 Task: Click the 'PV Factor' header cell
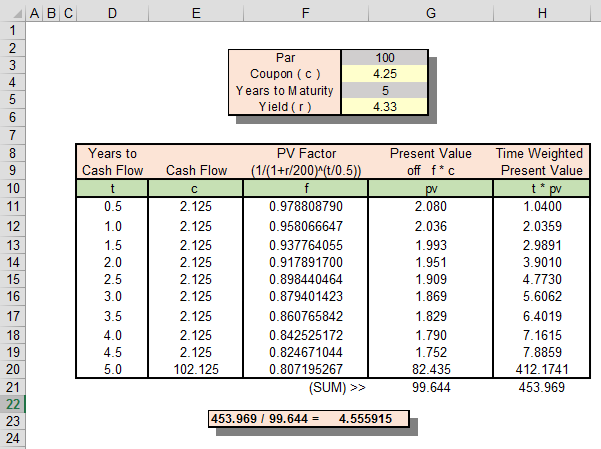tap(306, 153)
